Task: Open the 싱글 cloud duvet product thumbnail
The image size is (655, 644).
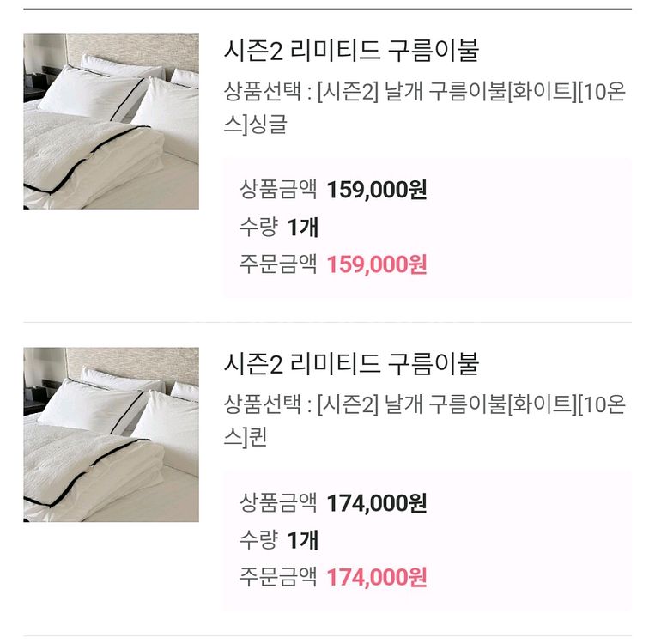Action: [111, 121]
